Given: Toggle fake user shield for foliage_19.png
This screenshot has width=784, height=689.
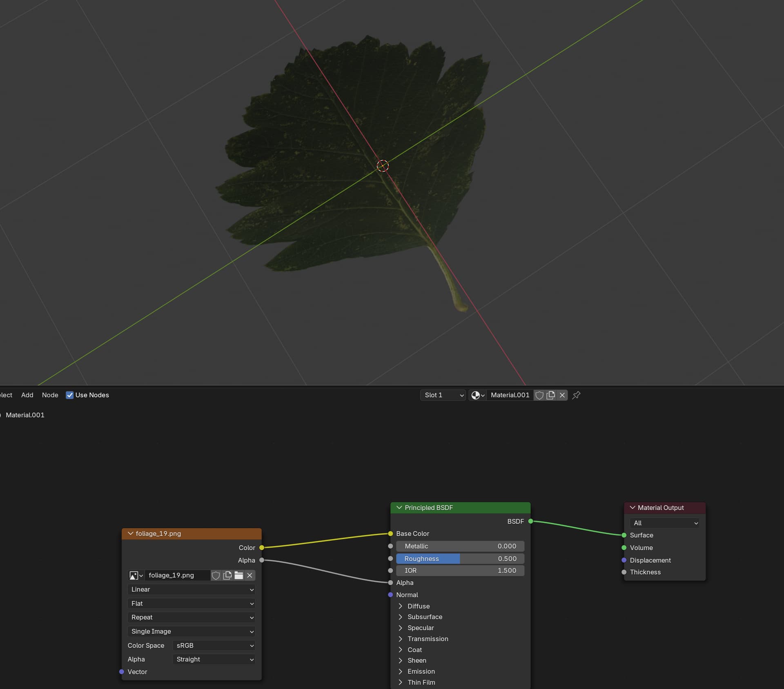Looking at the screenshot, I should (216, 575).
